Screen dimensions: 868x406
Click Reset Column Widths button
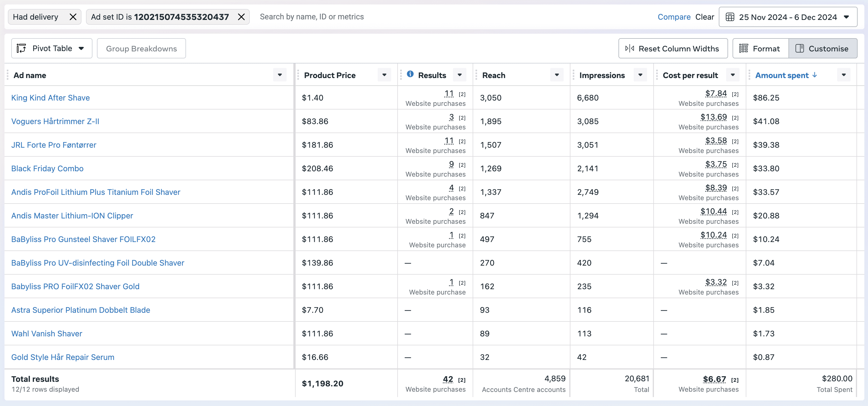tap(672, 49)
